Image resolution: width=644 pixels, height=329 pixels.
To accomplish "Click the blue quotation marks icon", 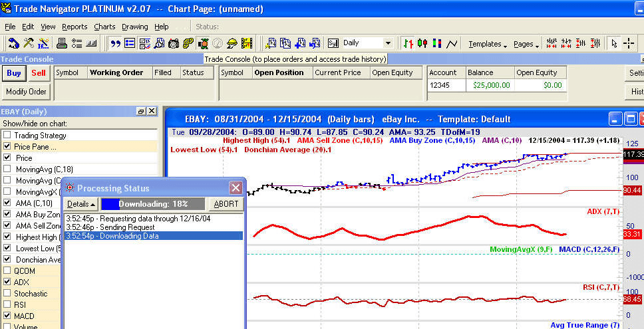I will [115, 43].
